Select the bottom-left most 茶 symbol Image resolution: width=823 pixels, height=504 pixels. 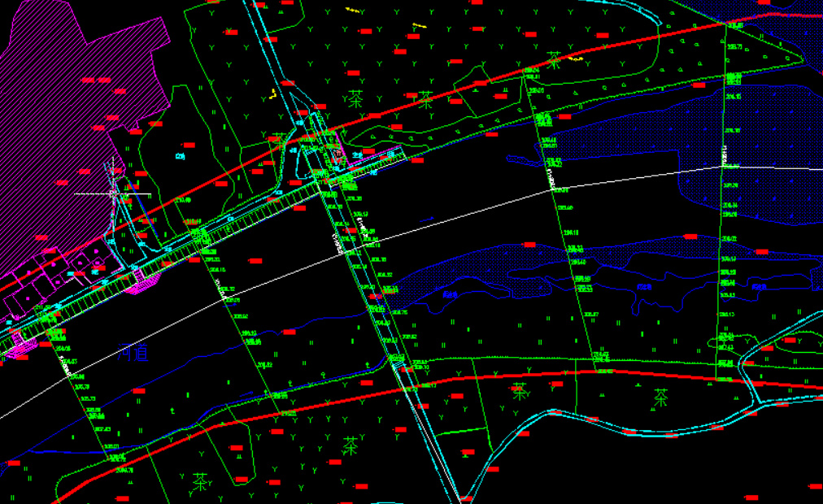[200, 481]
